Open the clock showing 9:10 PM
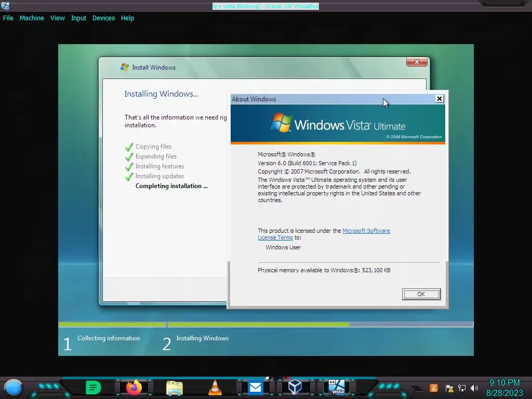 coord(504,383)
